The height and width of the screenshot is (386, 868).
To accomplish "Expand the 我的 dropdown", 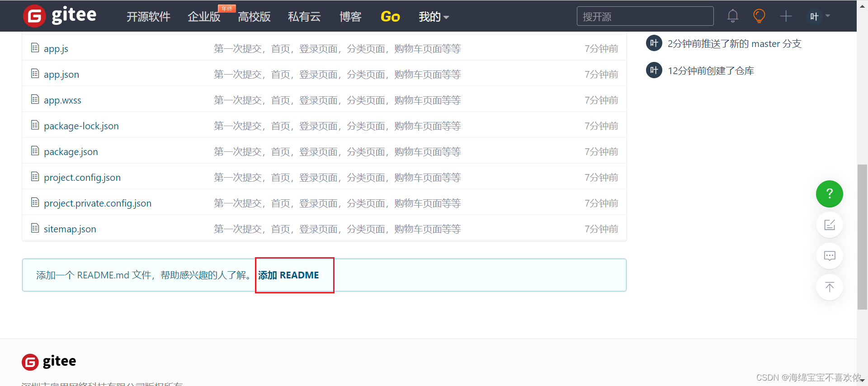I will coord(434,17).
